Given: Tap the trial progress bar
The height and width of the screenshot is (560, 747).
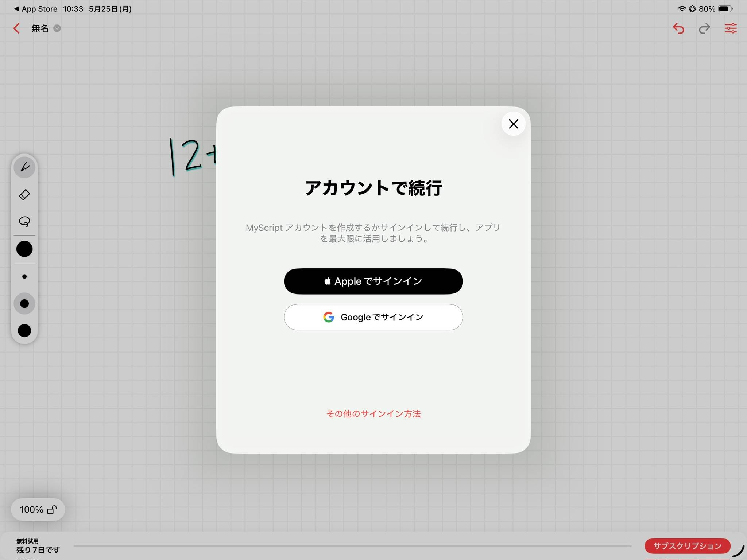Looking at the screenshot, I should (352, 546).
